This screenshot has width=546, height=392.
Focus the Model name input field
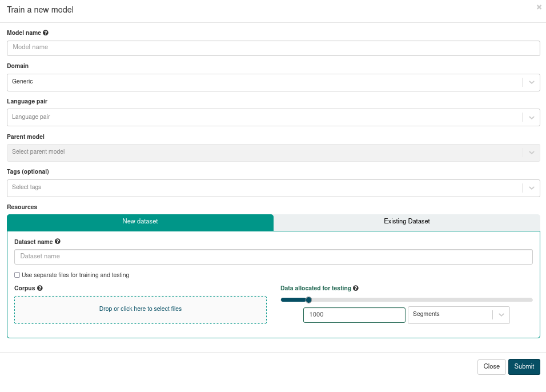point(274,48)
